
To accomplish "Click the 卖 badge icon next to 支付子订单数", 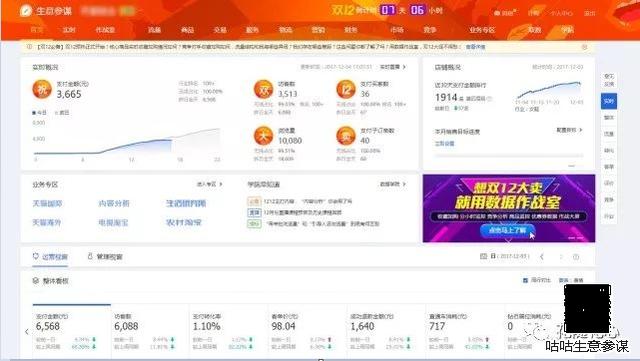I will [346, 136].
